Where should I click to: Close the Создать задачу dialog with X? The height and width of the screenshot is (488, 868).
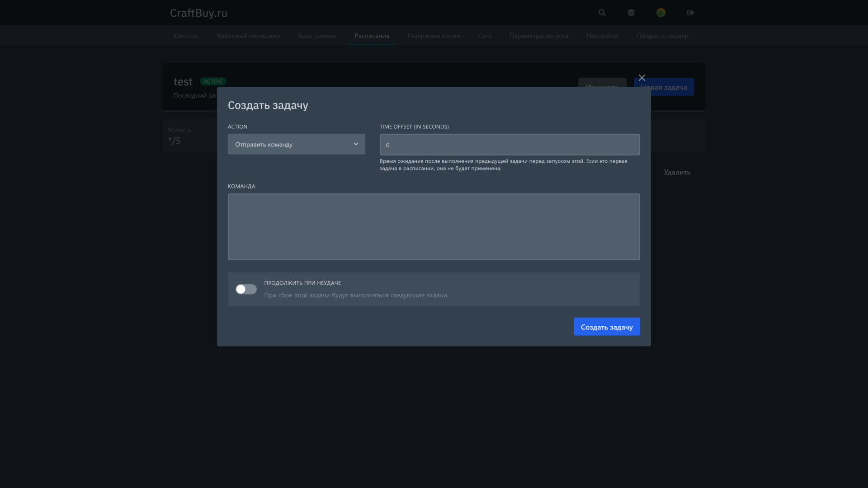[x=642, y=78]
